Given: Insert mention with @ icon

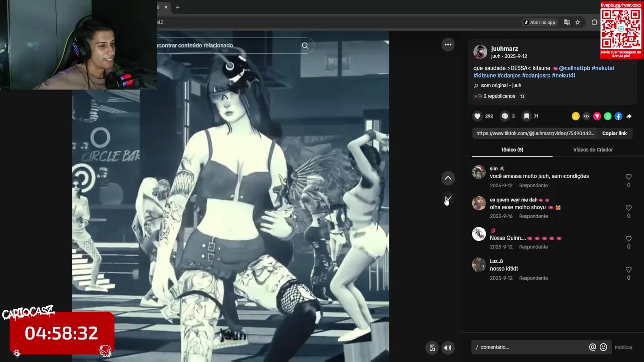Looking at the screenshot, I should click(x=593, y=347).
